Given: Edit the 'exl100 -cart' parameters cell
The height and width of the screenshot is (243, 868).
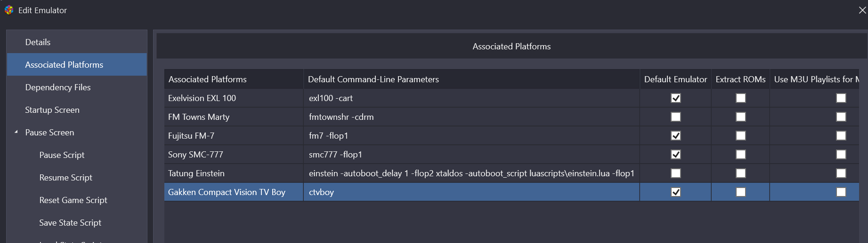Looking at the screenshot, I should [471, 98].
